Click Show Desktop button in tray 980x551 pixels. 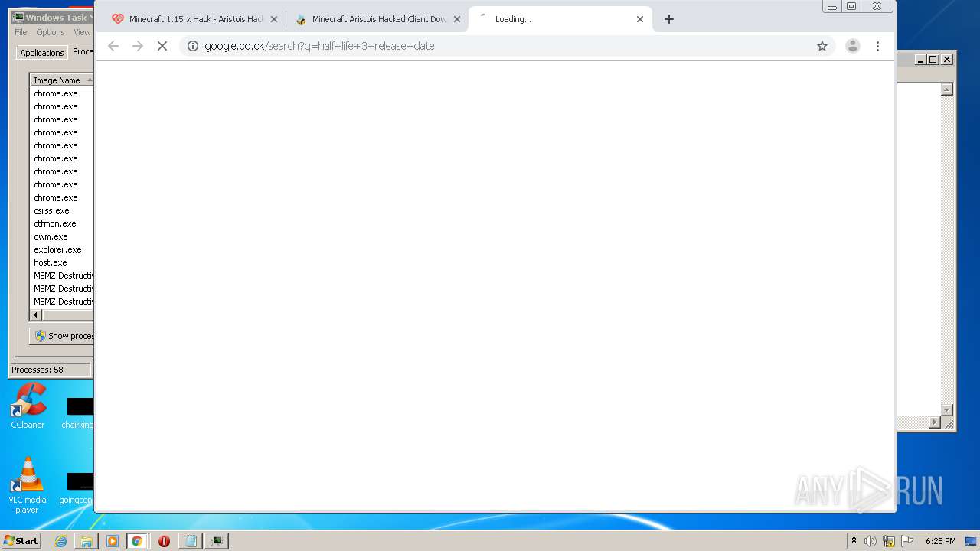[x=972, y=541]
